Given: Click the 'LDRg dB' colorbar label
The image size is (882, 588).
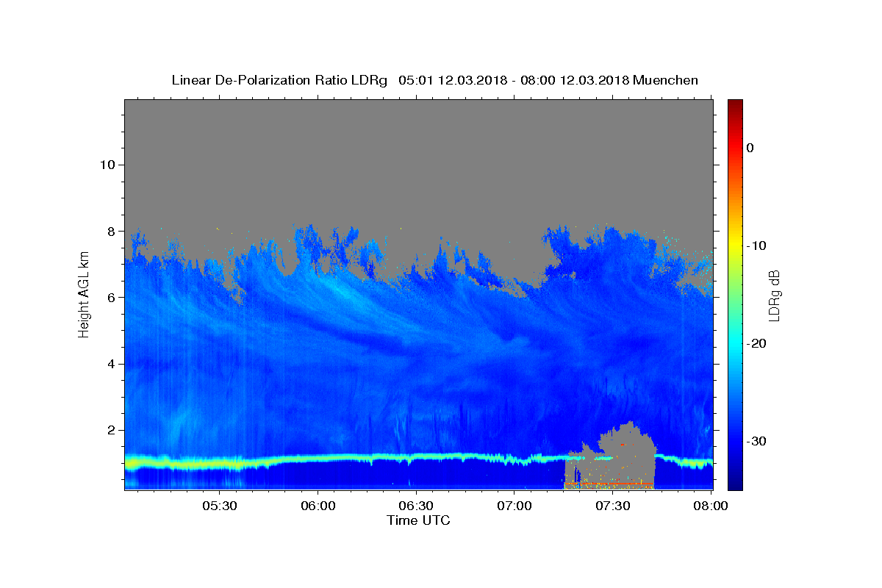Looking at the screenshot, I should point(774,295).
